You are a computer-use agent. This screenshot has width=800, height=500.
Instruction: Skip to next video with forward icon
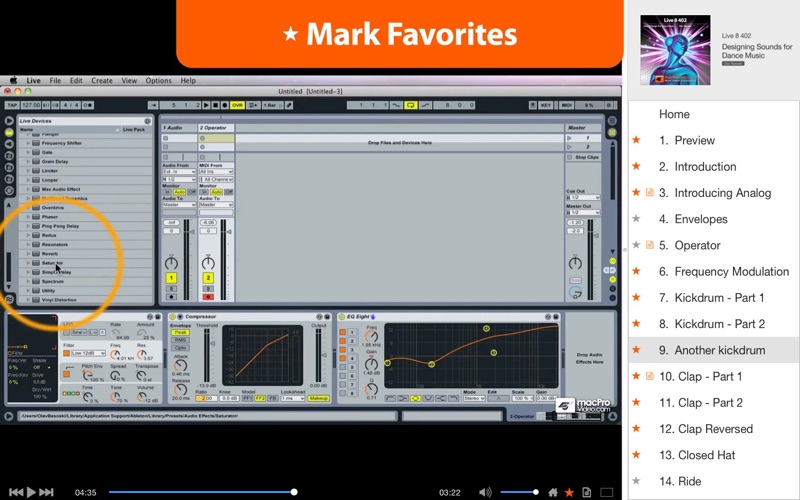[46, 492]
